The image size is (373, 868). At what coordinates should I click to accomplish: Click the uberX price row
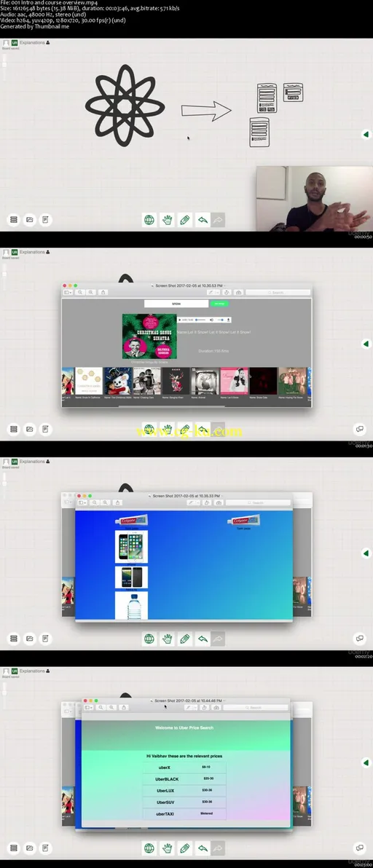pyautogui.click(x=184, y=768)
